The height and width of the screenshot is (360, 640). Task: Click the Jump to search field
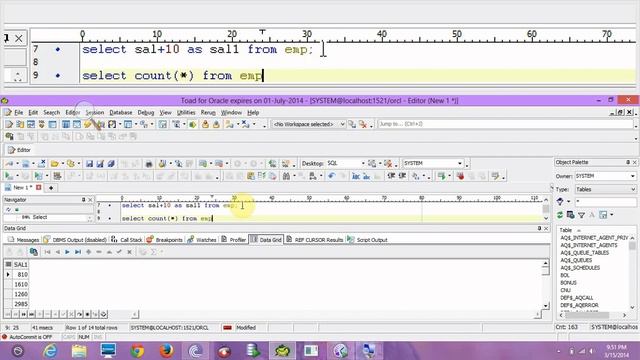point(505,124)
